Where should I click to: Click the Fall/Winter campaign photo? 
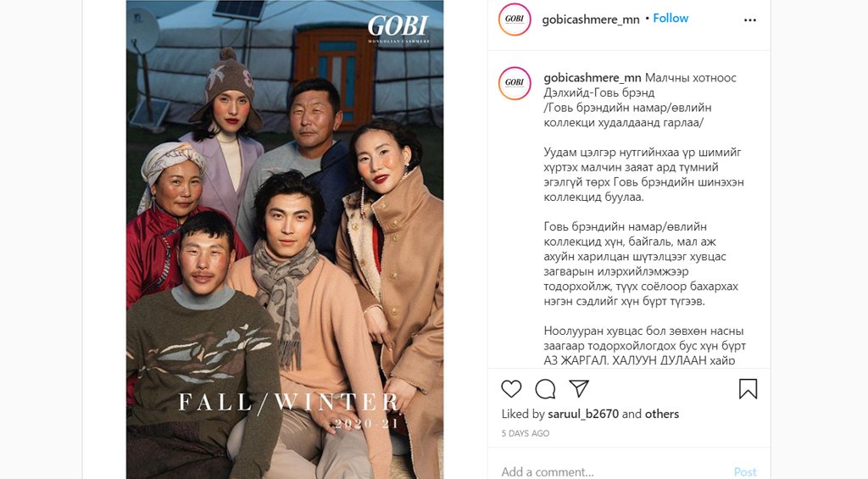pyautogui.click(x=285, y=239)
